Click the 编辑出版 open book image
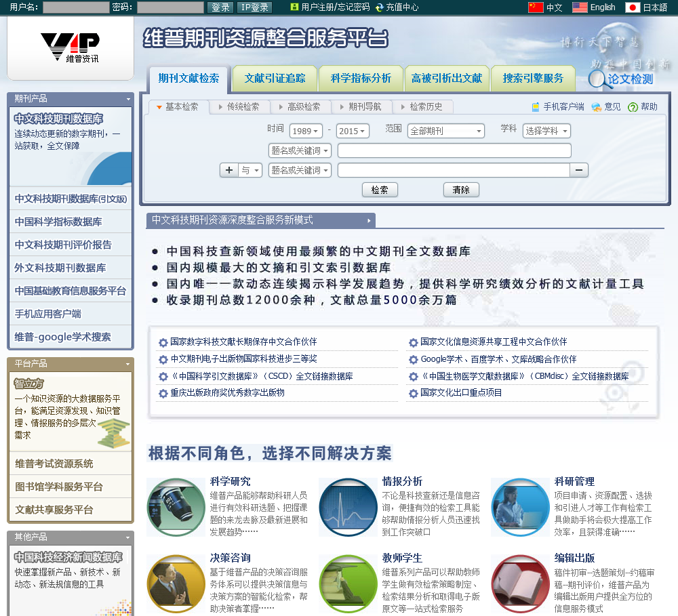 point(520,584)
